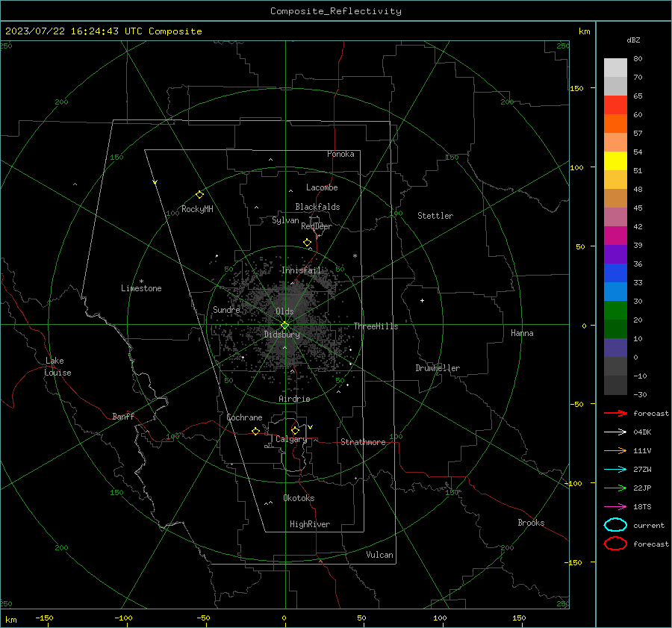Select the purple 36-39 dBZ swatch

(x=615, y=254)
